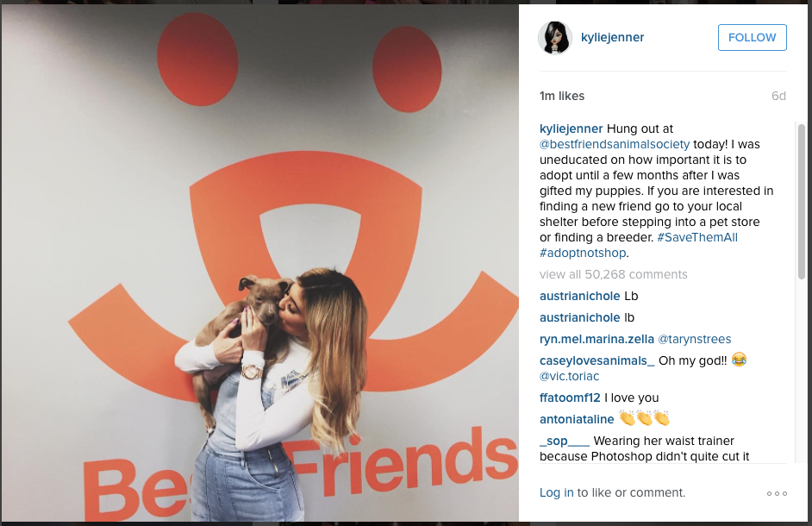The height and width of the screenshot is (526, 812).
Task: Open caseylovesanimals_ commenter profile
Action: [597, 360]
